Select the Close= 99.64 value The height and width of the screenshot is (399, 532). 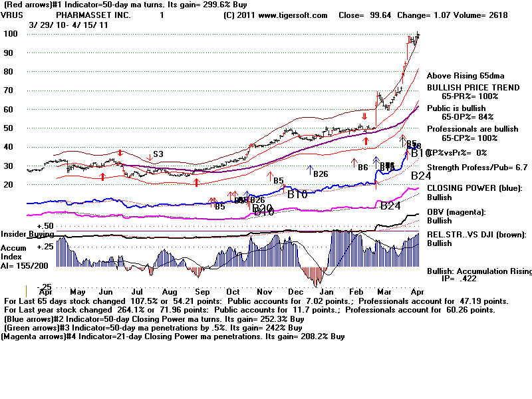364,15
